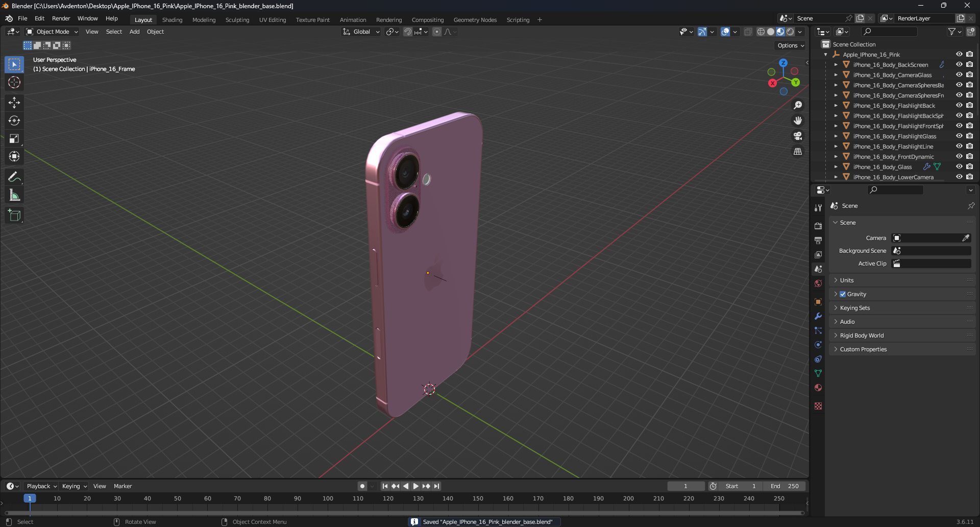The height and width of the screenshot is (527, 980).
Task: Open the Render properties tab
Action: click(x=818, y=226)
